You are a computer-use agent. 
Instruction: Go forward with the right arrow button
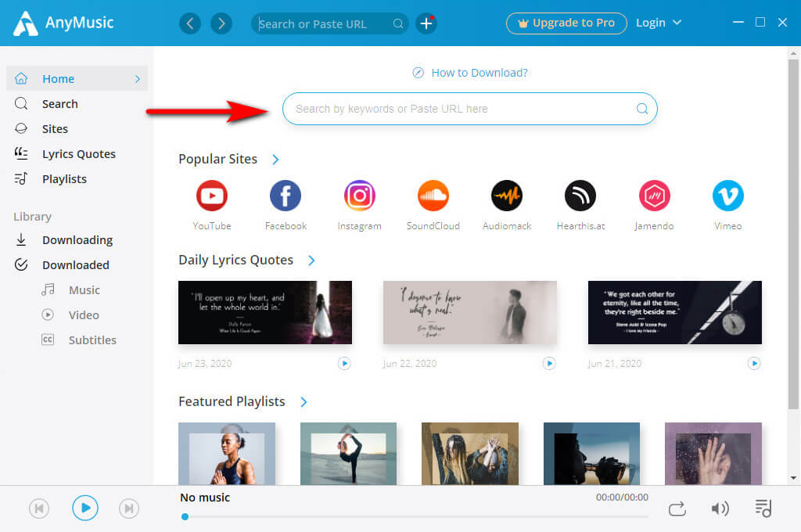point(221,23)
